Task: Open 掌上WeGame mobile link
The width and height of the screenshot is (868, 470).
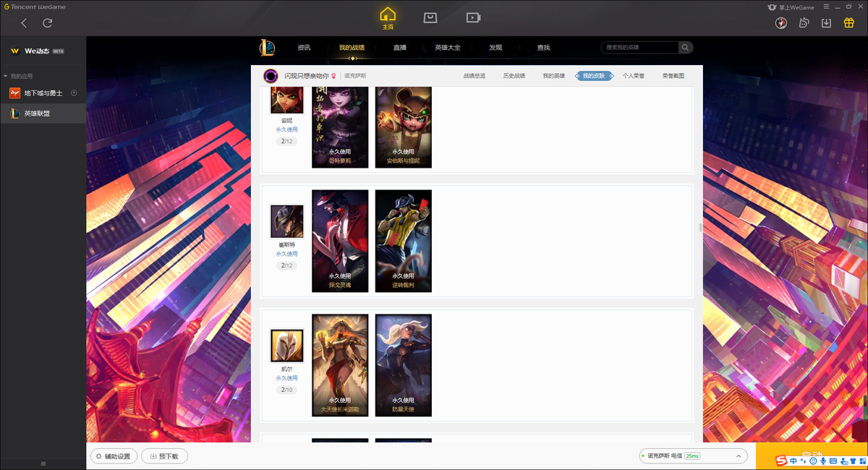Action: click(x=790, y=7)
